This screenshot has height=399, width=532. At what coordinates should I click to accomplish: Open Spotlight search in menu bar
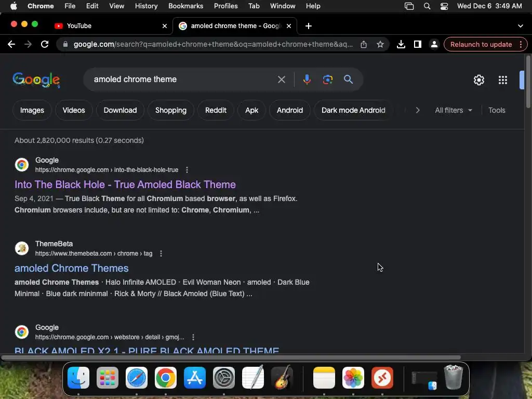(x=427, y=6)
